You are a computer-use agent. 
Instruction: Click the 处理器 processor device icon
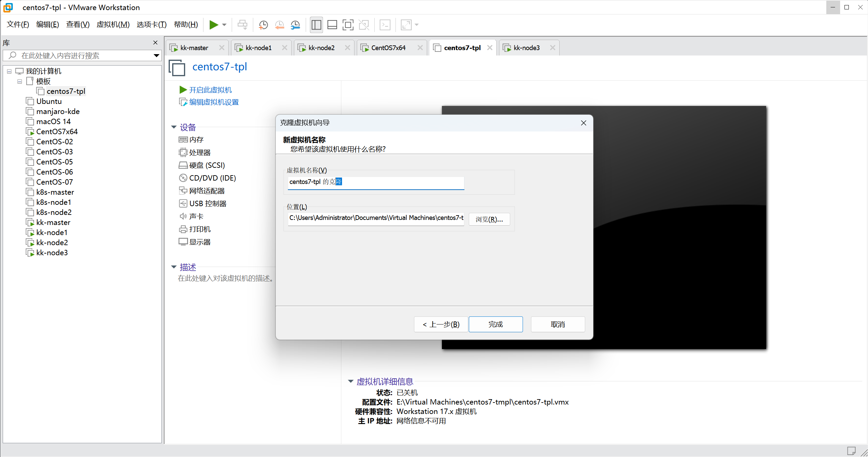[183, 153]
